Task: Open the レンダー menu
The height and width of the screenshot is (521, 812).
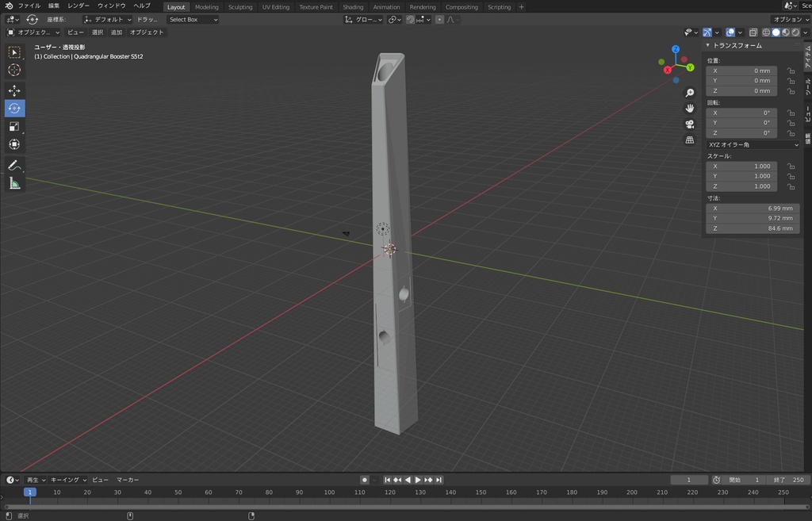Action: 79,6
